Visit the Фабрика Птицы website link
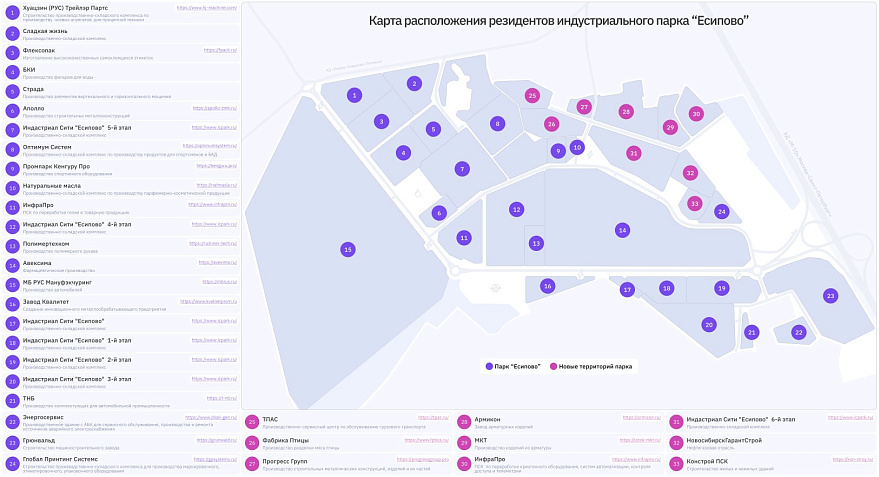This screenshot has height=477, width=880. [427, 441]
